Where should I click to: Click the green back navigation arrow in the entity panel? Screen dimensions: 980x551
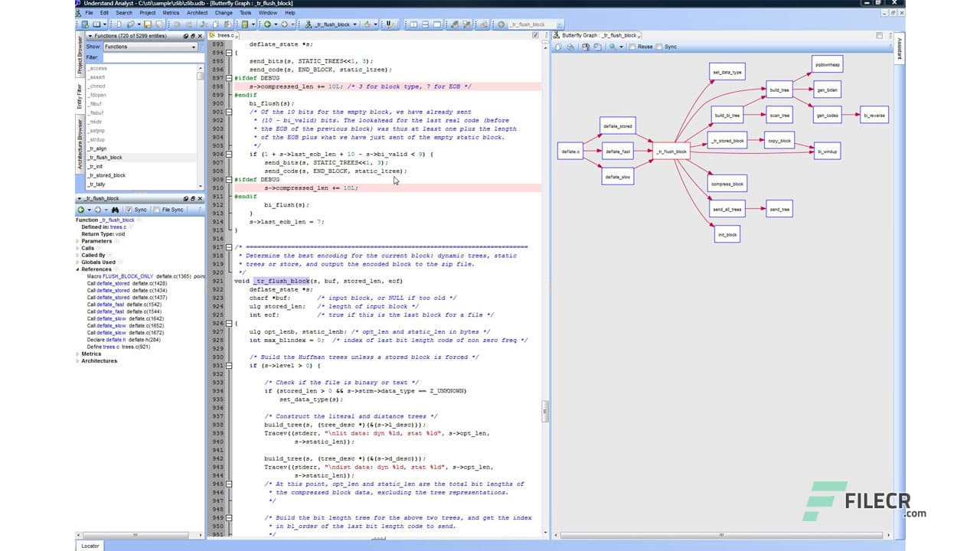point(81,210)
